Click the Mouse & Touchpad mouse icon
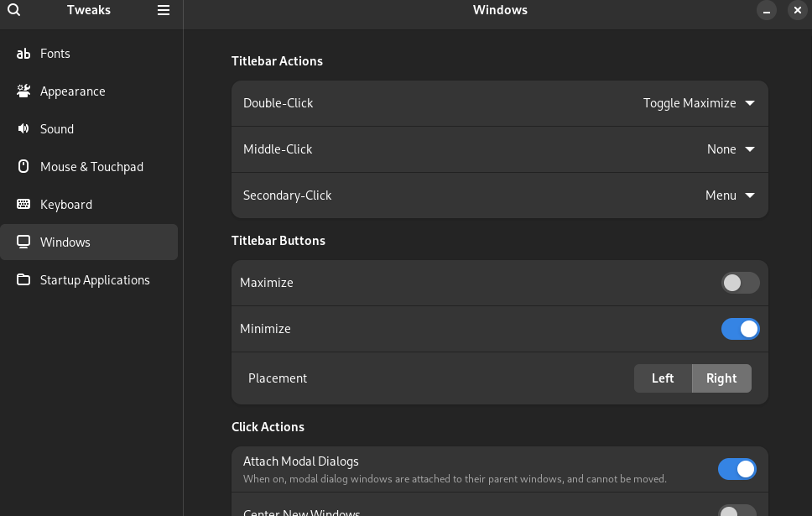The height and width of the screenshot is (516, 812). tap(23, 166)
